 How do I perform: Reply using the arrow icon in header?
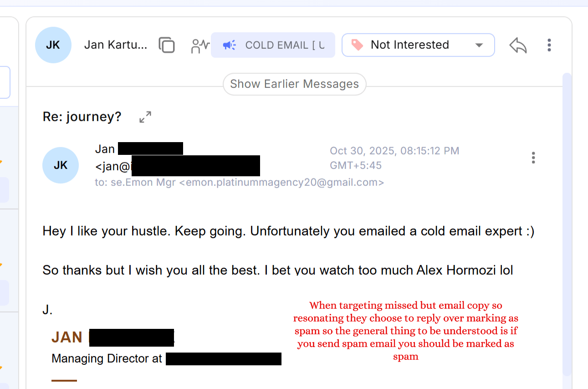(x=518, y=45)
